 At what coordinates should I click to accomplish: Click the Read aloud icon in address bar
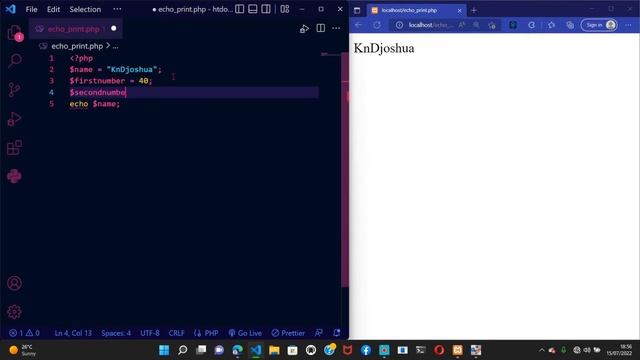[462, 25]
